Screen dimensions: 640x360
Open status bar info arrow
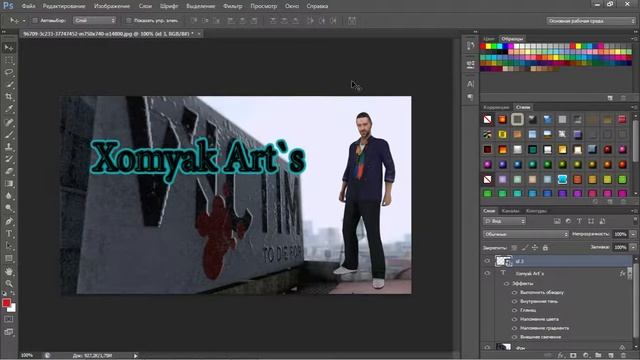coord(136,356)
